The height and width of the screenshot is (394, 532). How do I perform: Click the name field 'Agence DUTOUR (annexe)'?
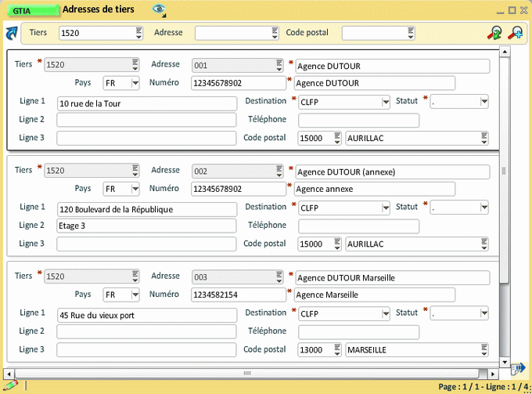coord(393,172)
